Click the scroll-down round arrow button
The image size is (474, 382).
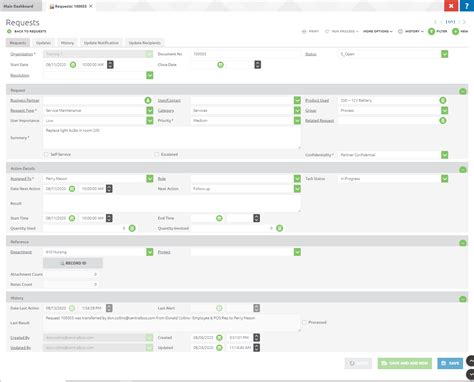point(471,374)
